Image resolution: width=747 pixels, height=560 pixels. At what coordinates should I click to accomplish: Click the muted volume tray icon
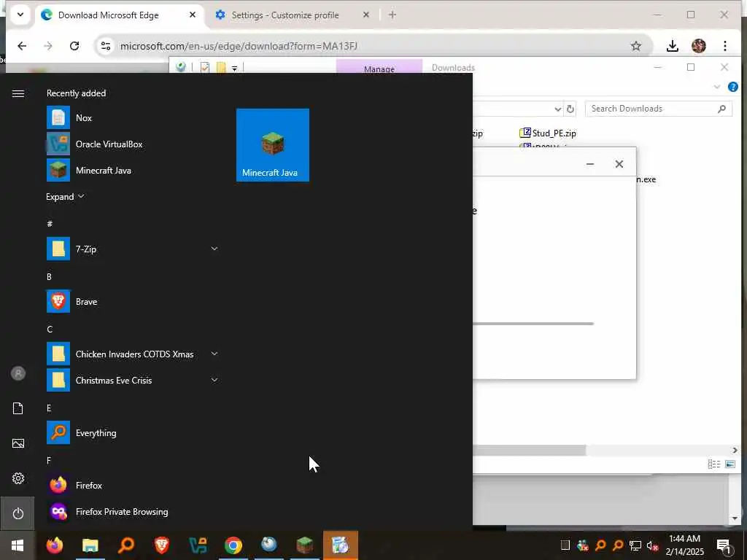point(652,545)
